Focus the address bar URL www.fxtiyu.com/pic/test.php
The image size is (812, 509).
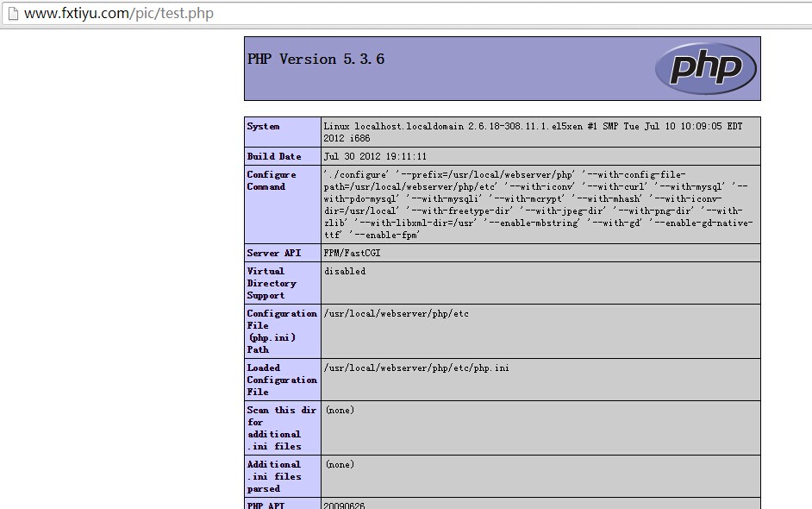tap(119, 14)
